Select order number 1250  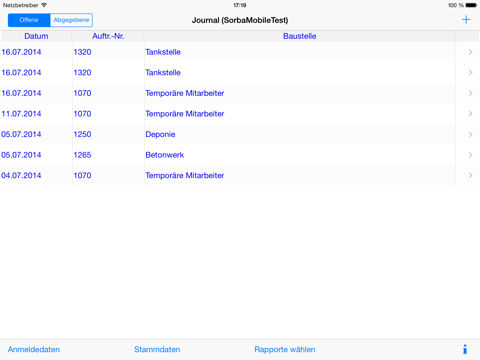(x=82, y=134)
